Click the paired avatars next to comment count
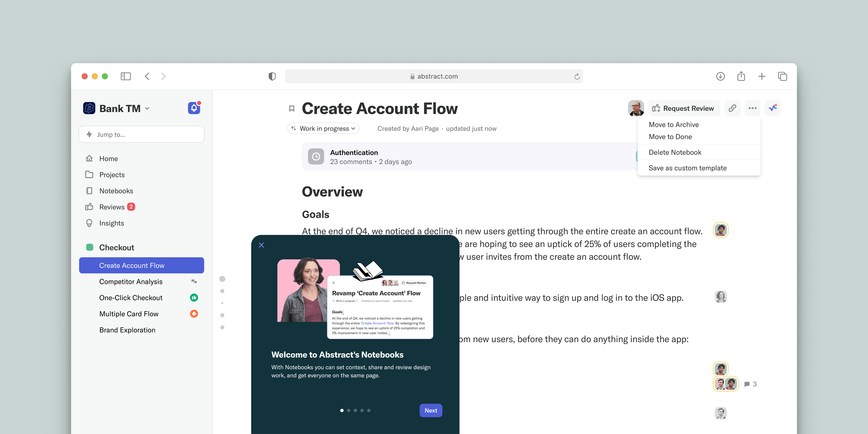The image size is (868, 434). [x=726, y=384]
